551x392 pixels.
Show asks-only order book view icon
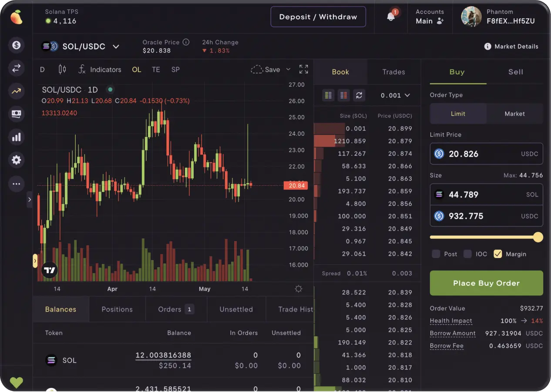pos(344,95)
